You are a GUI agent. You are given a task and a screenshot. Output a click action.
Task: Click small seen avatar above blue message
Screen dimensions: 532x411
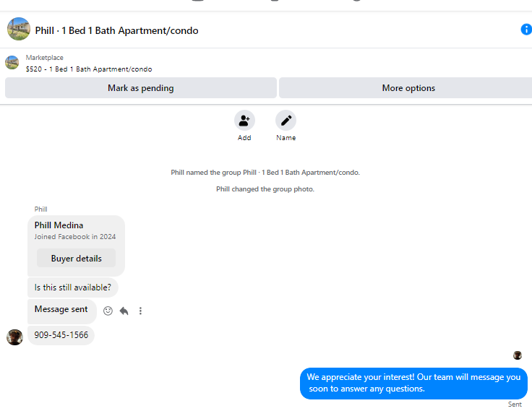(x=518, y=355)
